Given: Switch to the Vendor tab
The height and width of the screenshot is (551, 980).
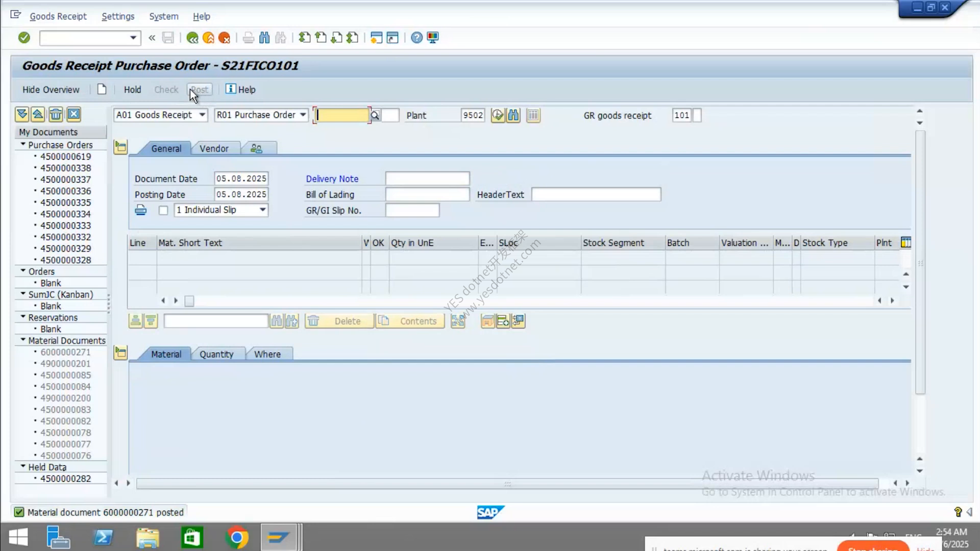Looking at the screenshot, I should [214, 148].
